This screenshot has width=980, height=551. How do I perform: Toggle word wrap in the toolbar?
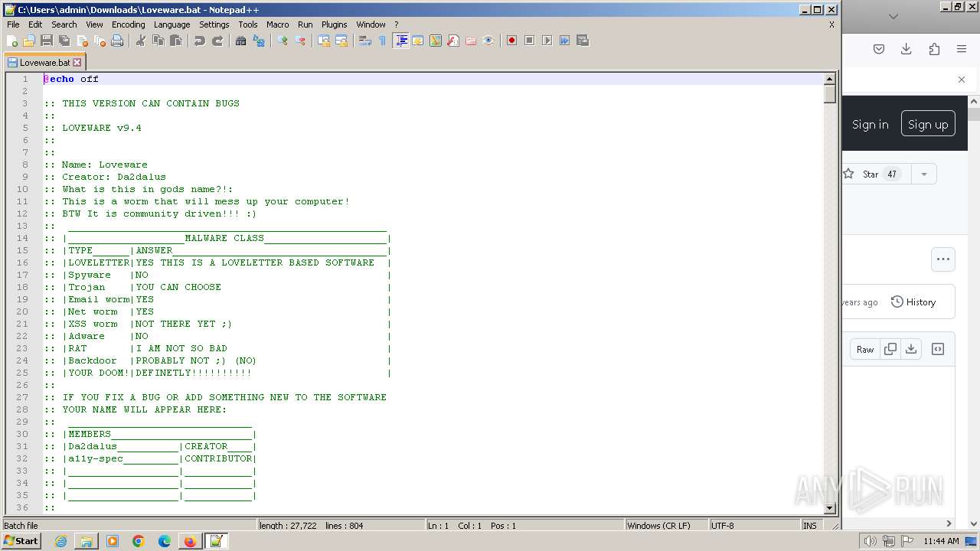pos(365,41)
